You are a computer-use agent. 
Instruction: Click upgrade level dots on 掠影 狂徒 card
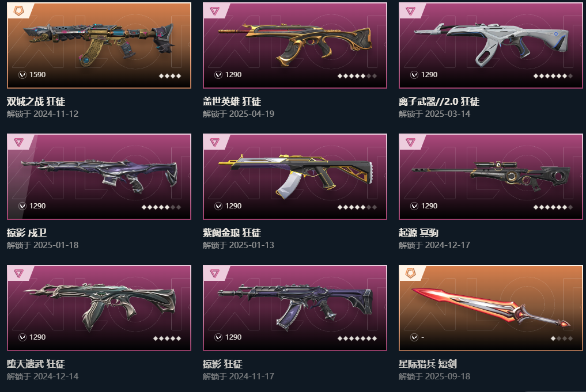357,338
